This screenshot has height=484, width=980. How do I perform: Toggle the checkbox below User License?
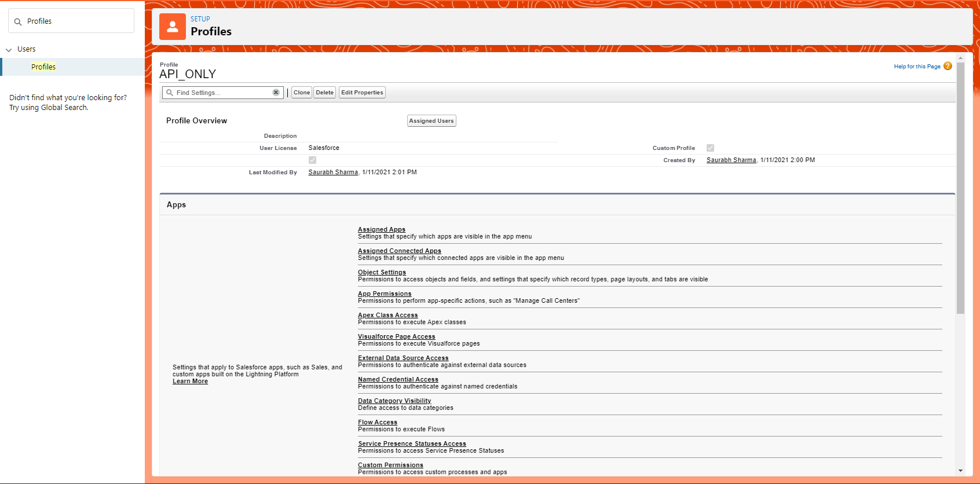coord(312,160)
